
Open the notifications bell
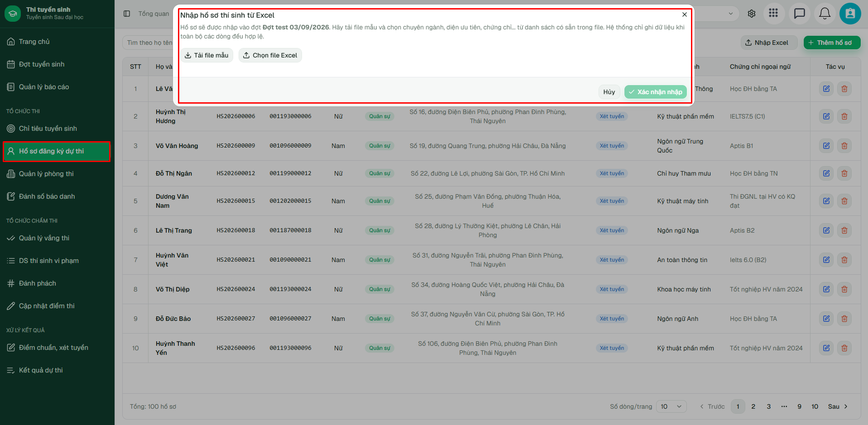tap(825, 14)
